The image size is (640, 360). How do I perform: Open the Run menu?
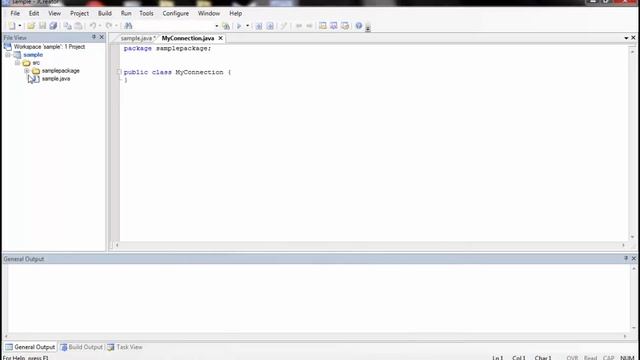click(x=126, y=13)
